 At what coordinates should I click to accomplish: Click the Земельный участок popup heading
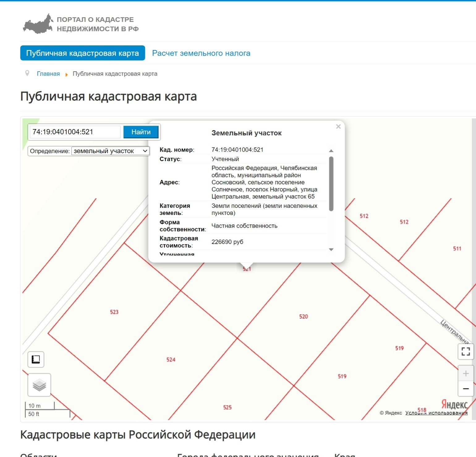(x=247, y=133)
